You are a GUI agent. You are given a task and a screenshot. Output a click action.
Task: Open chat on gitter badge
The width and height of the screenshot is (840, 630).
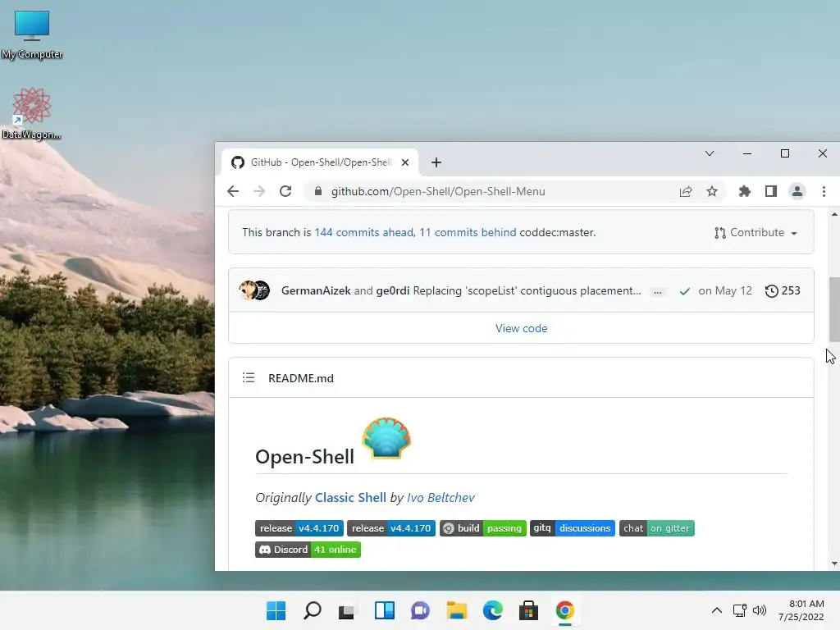coord(657,528)
